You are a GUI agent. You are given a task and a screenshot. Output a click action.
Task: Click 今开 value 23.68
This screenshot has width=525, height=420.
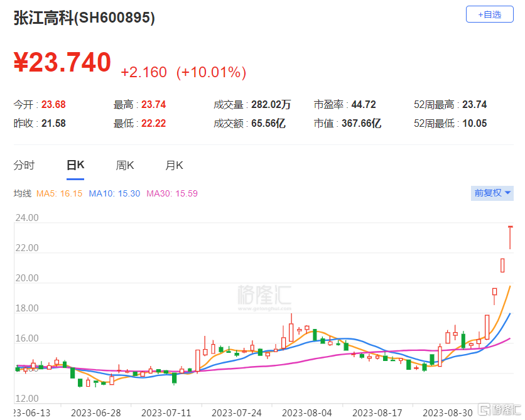(x=53, y=104)
